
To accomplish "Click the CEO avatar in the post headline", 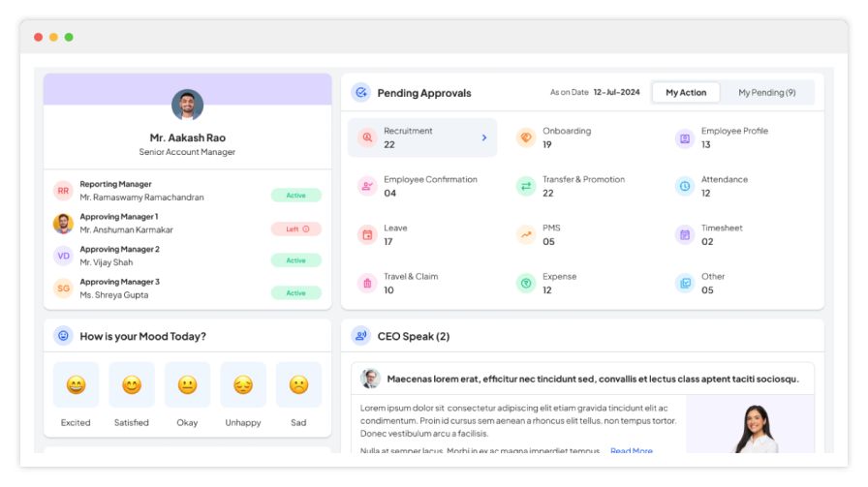I will 370,379.
